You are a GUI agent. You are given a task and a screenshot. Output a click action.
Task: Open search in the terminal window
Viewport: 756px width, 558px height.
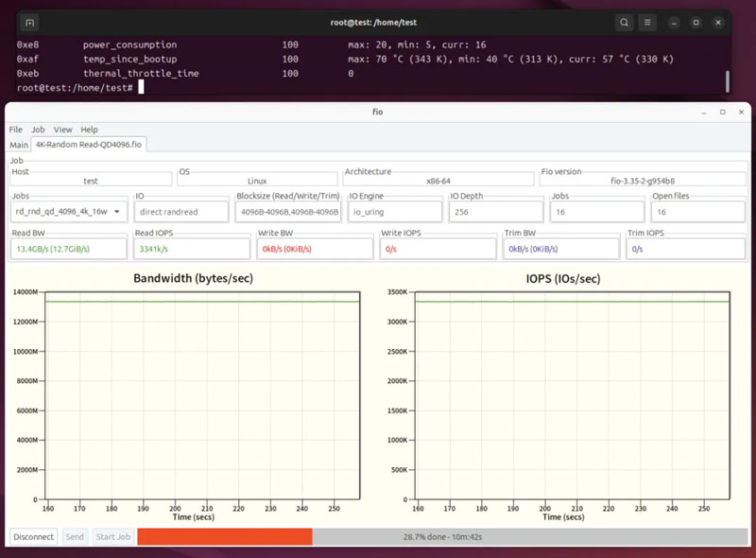[x=624, y=23]
